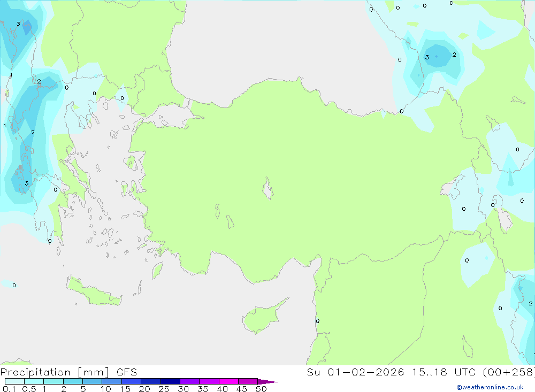This screenshot has width=535, height=392.
Task: Click the 'GFS' model label
Action: 127,372
